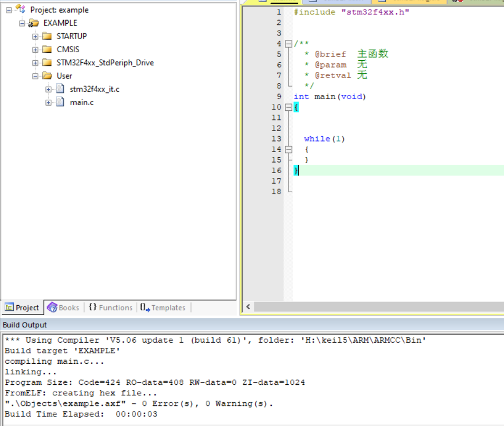Click the target icon beside Project: example

pyautogui.click(x=19, y=9)
